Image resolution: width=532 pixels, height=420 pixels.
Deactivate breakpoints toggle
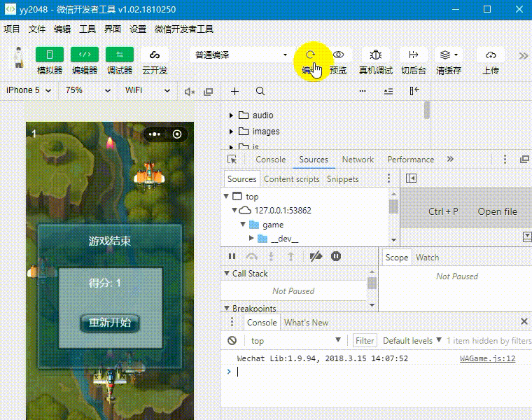point(316,256)
